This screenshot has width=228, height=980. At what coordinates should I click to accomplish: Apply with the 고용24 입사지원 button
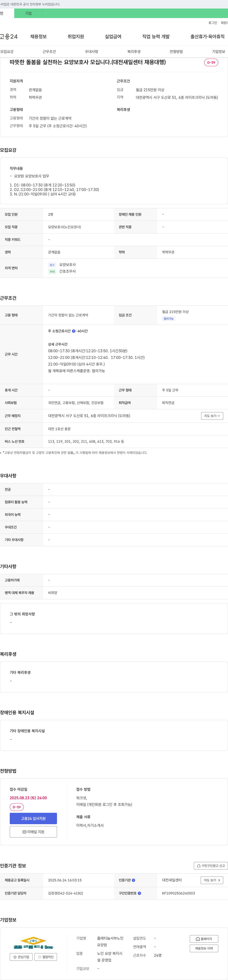(33, 818)
